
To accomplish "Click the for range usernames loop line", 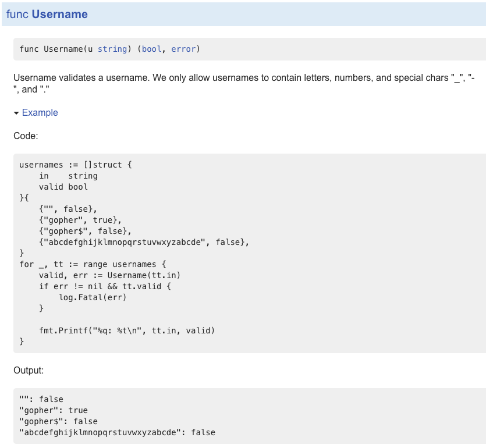I will [93, 264].
